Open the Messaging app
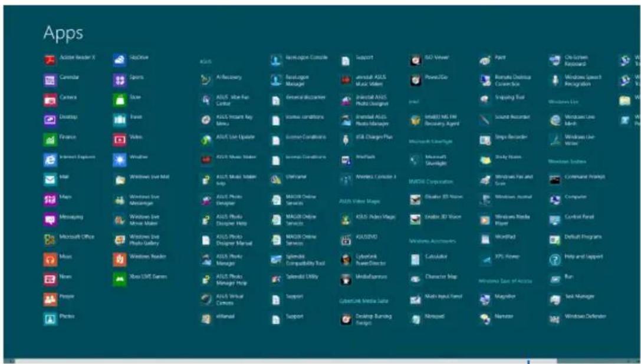Viewport: 641px width, 364px height. tap(63, 219)
